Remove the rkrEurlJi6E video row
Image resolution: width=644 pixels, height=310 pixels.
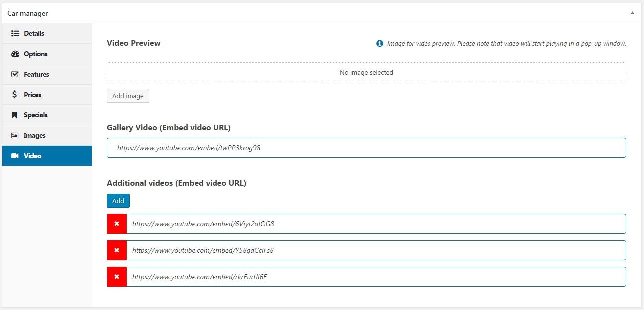tap(117, 277)
